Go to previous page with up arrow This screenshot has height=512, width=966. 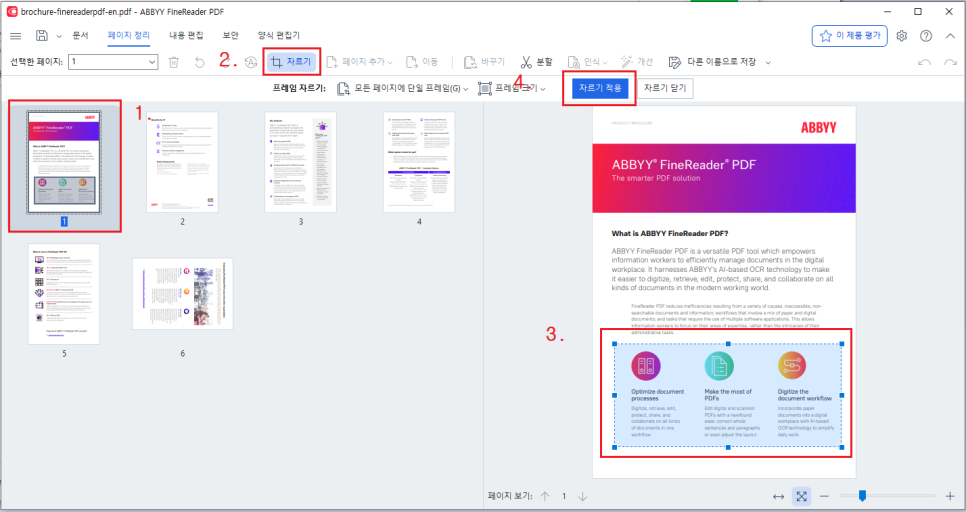(545, 496)
